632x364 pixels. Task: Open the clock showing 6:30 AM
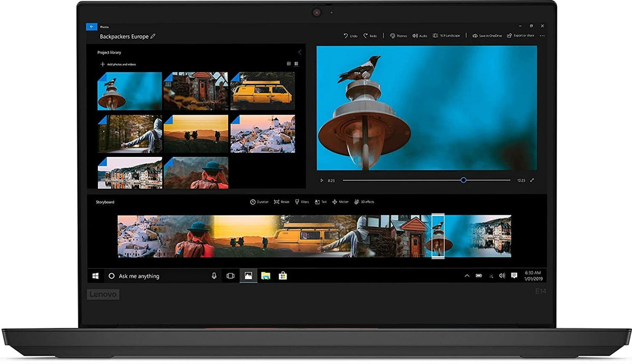coord(533,276)
